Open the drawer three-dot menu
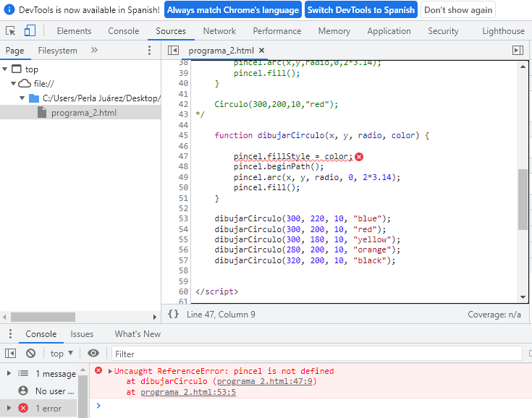Screen dimensions: 532x418 coord(11,333)
